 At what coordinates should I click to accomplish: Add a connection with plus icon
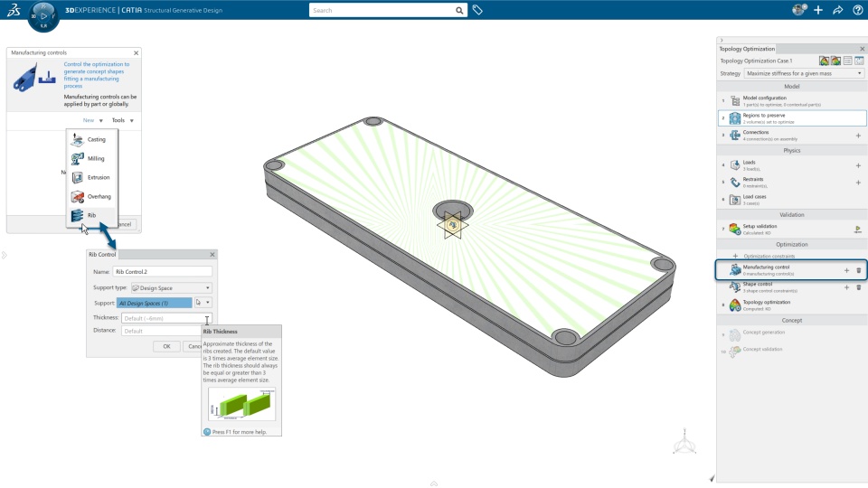[x=859, y=136]
